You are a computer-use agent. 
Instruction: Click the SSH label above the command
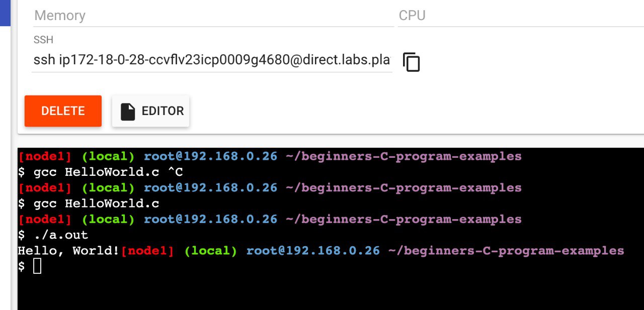(x=43, y=40)
